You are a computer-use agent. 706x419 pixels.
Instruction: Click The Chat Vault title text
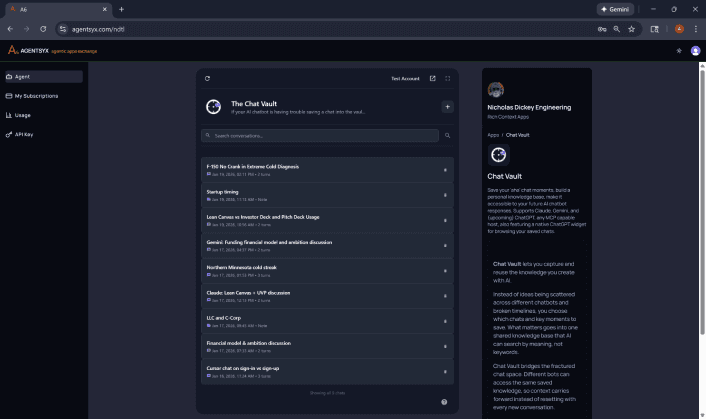click(254, 104)
